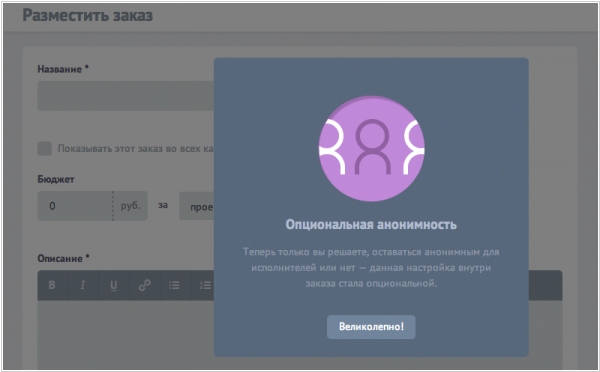Screen dimensions: 600x372
Task: Focus the budget amount field showing 0
Action: 75,206
